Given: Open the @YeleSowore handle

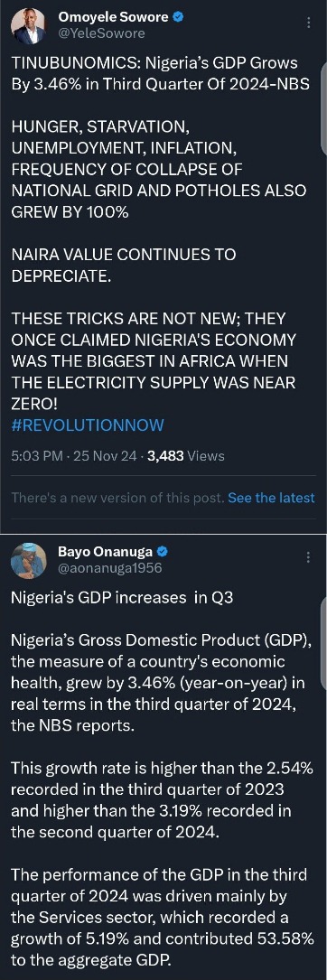Looking at the screenshot, I should [x=101, y=33].
